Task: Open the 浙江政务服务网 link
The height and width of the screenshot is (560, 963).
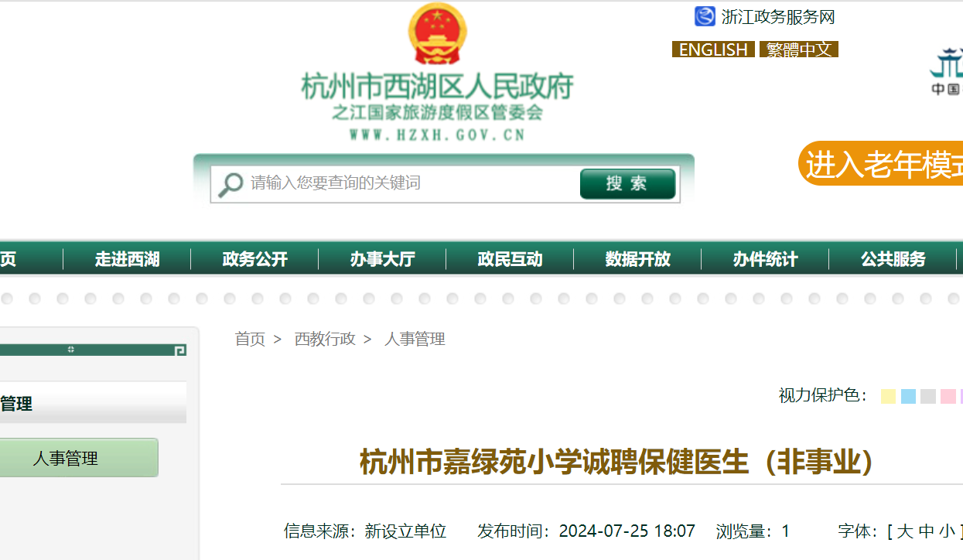Action: click(777, 17)
